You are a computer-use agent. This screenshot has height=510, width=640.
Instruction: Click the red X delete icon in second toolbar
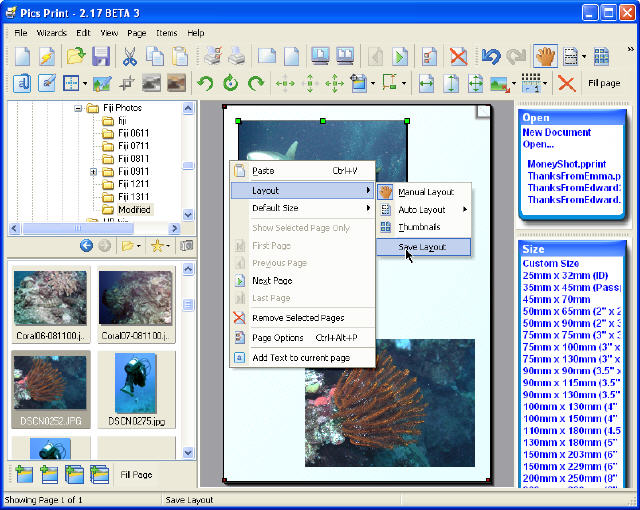(x=566, y=84)
